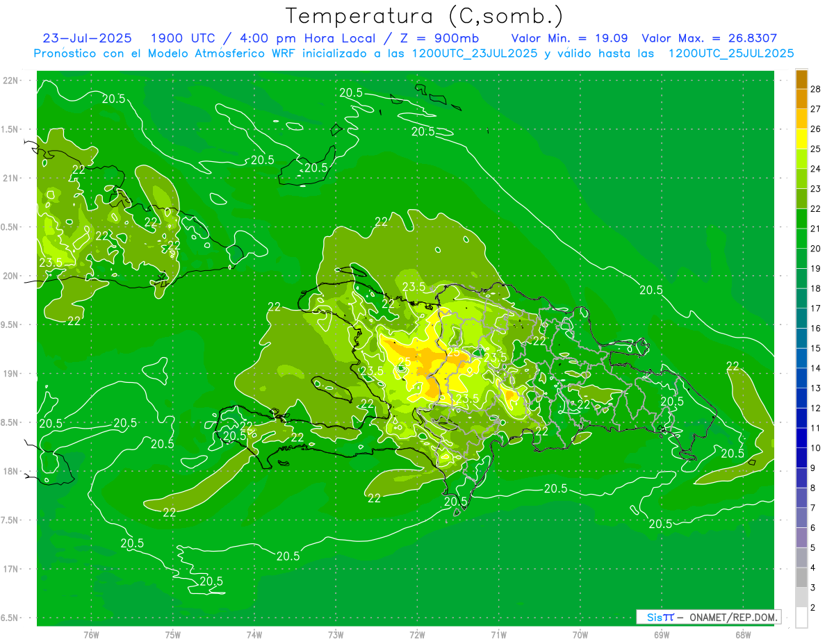
Task: Click legend swatch between 27 and 28
Action: click(x=801, y=99)
